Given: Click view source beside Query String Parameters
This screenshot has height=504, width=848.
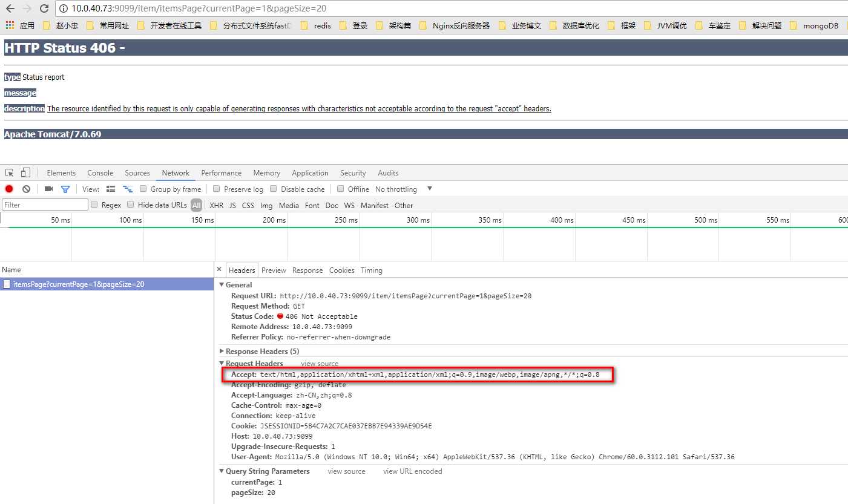Looking at the screenshot, I should [x=346, y=471].
